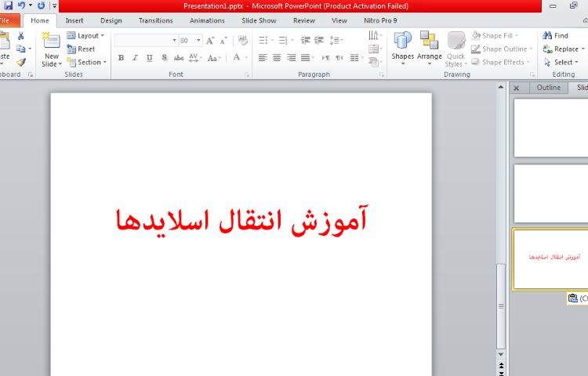This screenshot has height=376, width=588.
Task: Reset the slide layout
Action: point(81,49)
